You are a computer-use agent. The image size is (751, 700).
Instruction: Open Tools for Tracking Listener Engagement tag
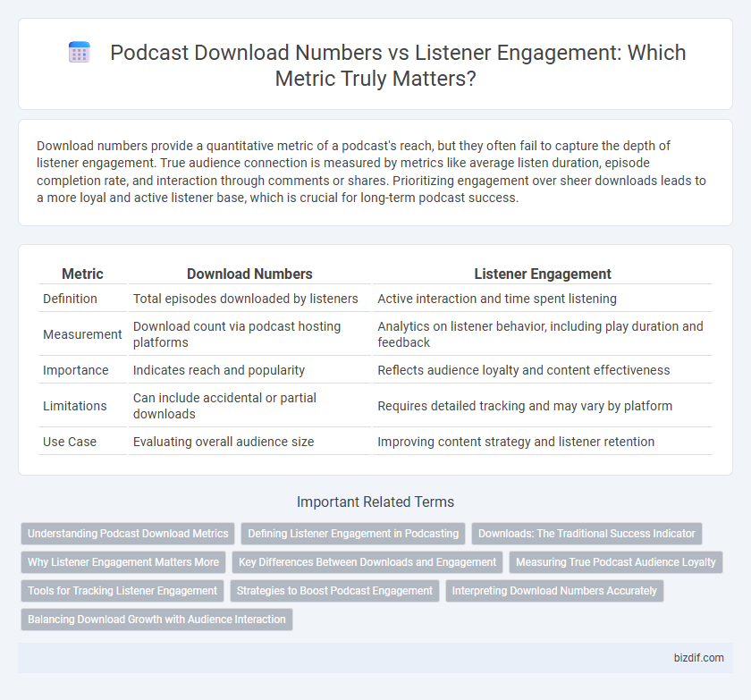(x=122, y=591)
